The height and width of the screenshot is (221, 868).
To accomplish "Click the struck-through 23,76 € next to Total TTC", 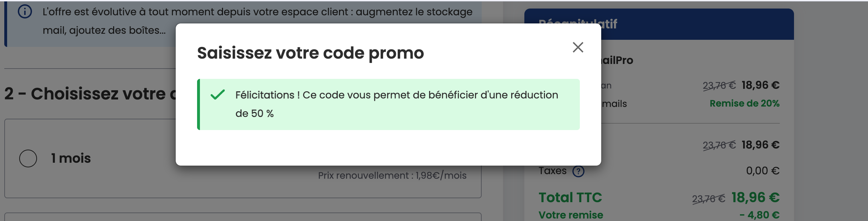I will (708, 199).
